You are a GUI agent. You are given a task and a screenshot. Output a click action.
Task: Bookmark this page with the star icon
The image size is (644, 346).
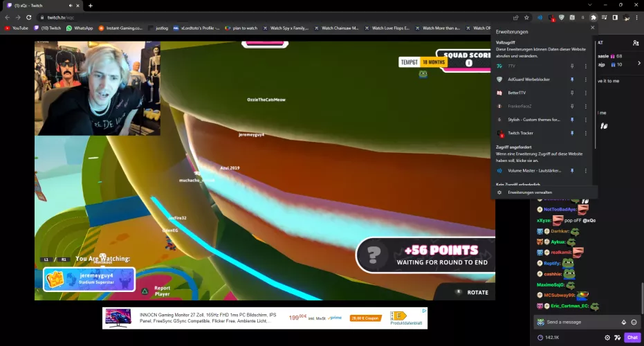pyautogui.click(x=526, y=18)
